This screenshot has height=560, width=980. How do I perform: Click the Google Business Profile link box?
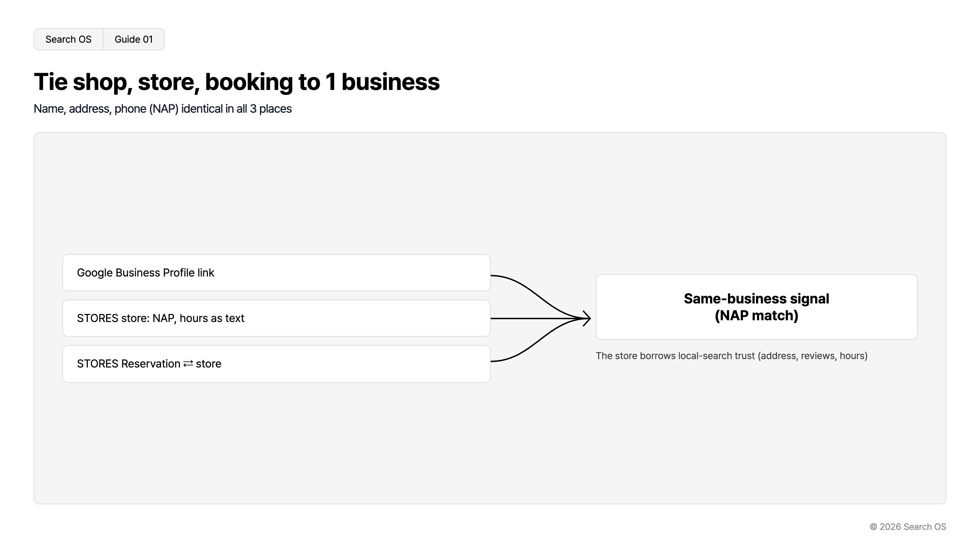tap(276, 273)
